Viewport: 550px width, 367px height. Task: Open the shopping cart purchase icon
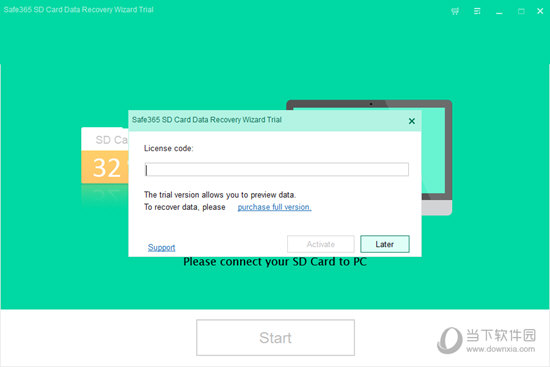pos(455,11)
